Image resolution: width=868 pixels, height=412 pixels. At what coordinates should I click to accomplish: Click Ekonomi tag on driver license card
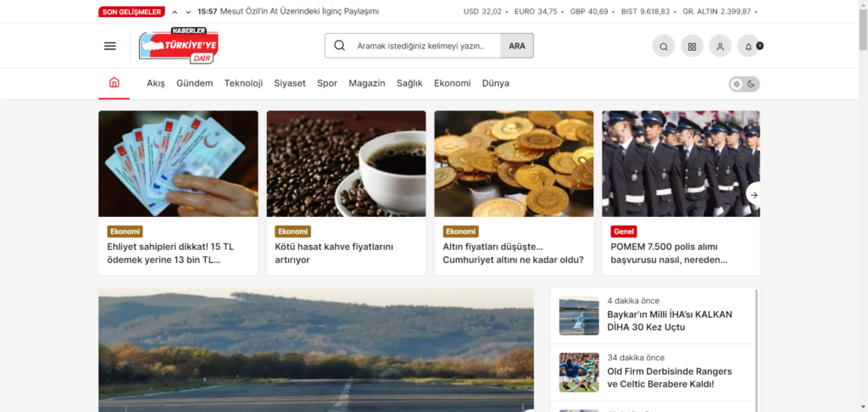[x=125, y=231]
